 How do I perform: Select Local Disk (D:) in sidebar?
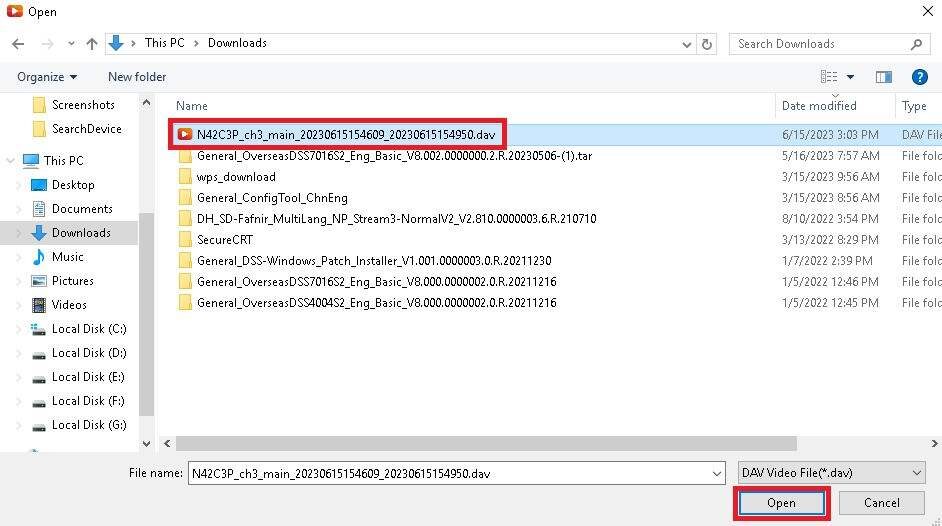pos(88,353)
